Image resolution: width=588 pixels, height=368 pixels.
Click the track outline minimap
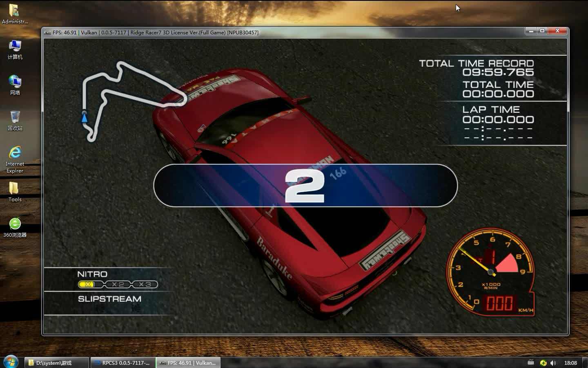click(x=134, y=101)
